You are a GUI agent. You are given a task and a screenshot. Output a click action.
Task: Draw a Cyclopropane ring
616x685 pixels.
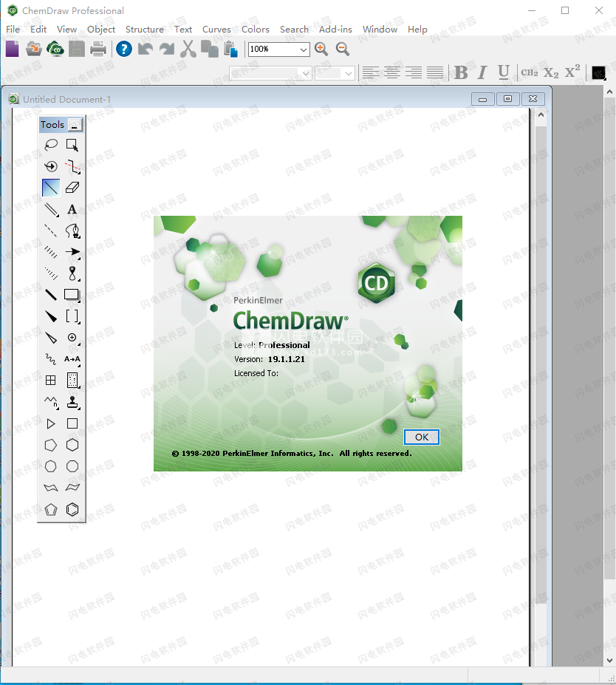click(x=51, y=423)
